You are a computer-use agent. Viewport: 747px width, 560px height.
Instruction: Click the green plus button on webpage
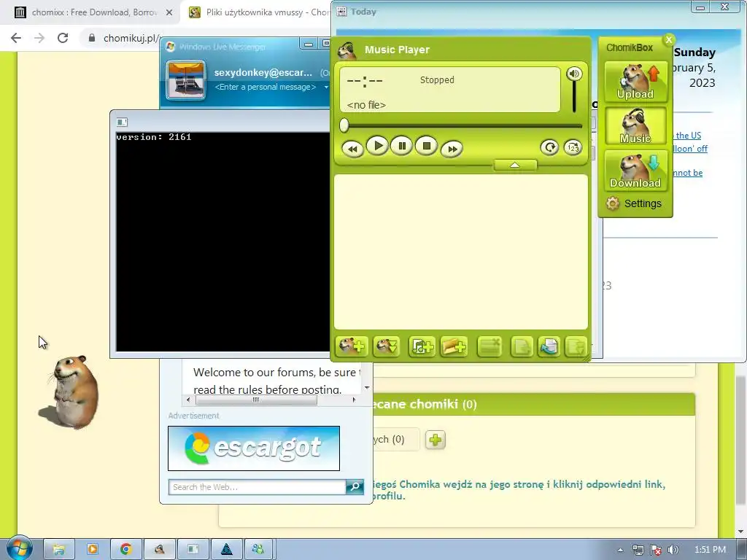coord(435,440)
